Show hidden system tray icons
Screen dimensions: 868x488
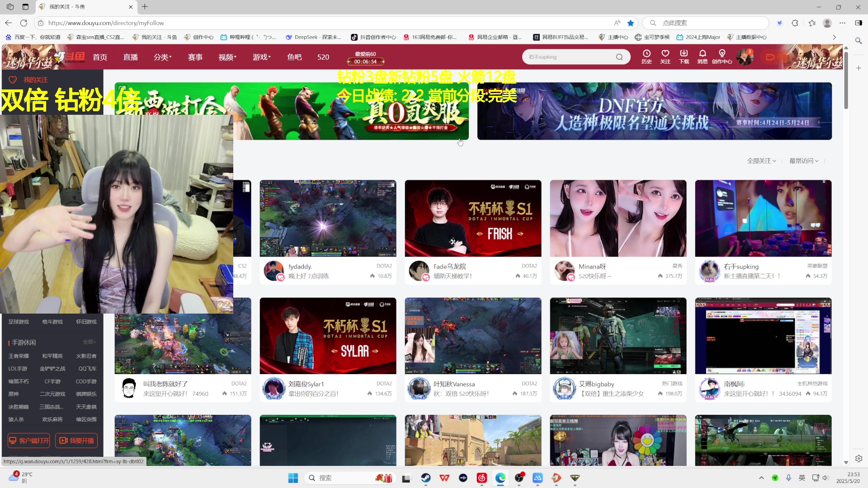(x=761, y=478)
